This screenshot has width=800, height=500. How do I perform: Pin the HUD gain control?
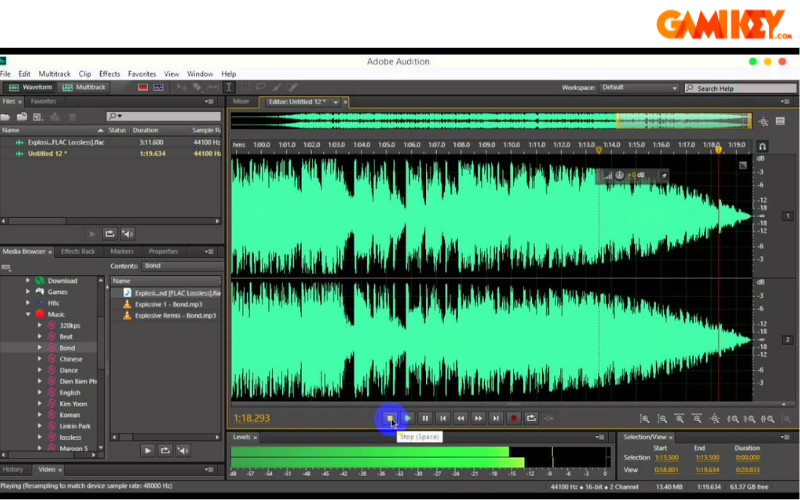664,176
